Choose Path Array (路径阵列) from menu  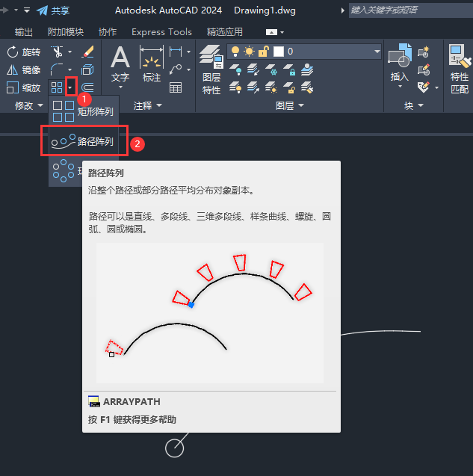pos(84,141)
